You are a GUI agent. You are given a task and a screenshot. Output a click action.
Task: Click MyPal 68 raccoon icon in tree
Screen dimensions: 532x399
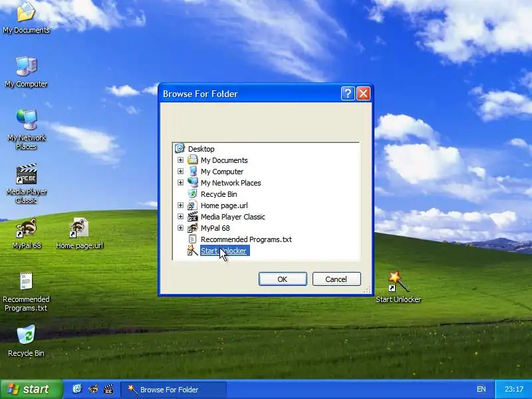(193, 227)
